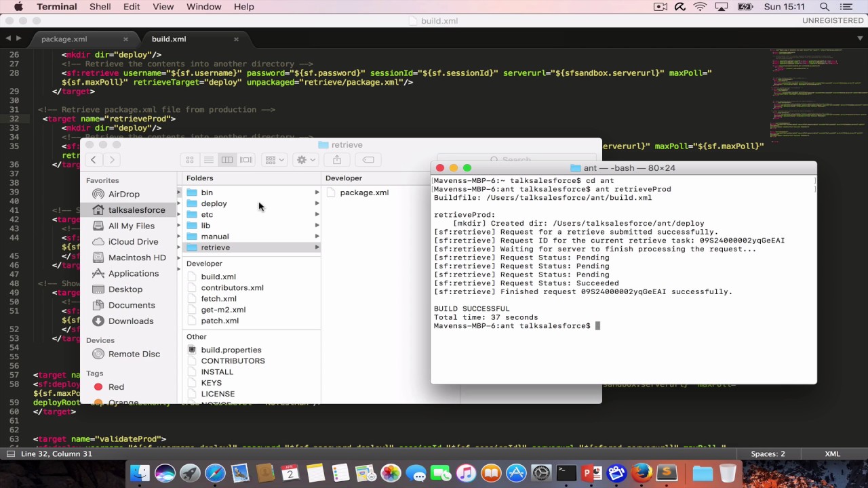Viewport: 868px width, 488px height.
Task: Open Messages bubble icon in dock
Action: 416,473
